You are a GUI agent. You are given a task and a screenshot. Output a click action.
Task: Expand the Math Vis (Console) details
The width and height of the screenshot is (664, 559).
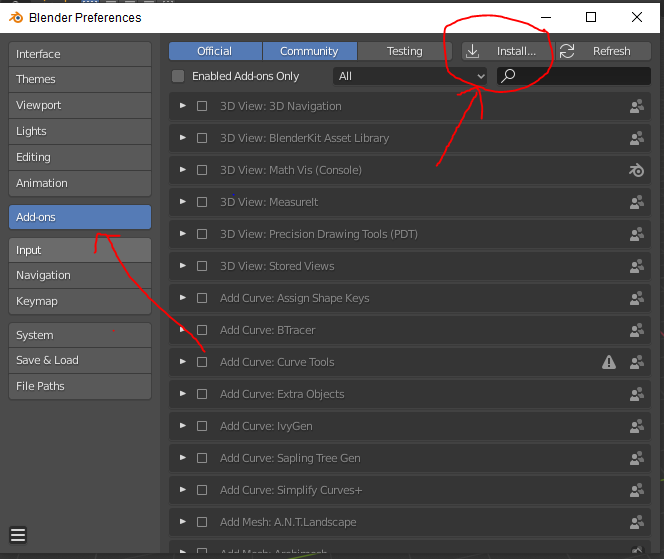tap(183, 169)
